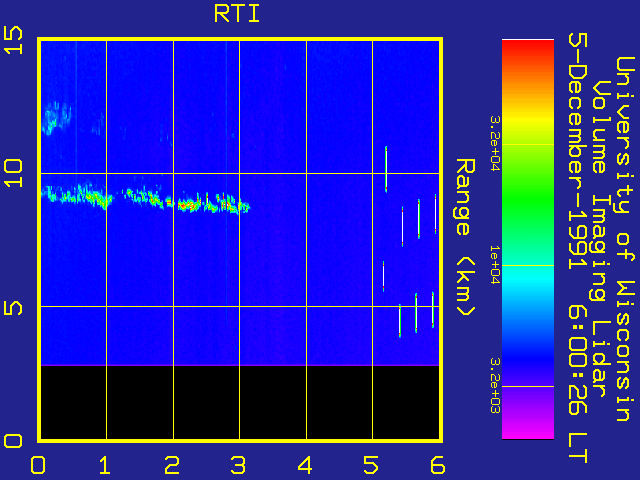Click the y-axis label 15

(x=13, y=40)
